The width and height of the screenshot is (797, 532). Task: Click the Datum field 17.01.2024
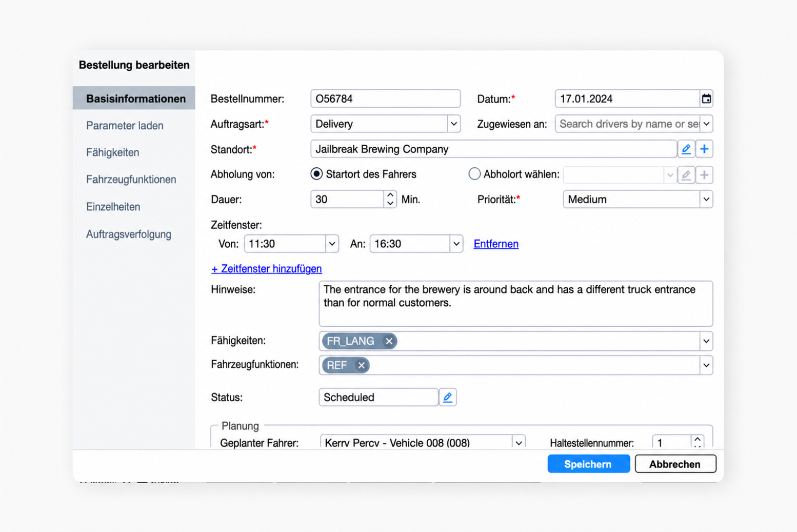[x=627, y=98]
